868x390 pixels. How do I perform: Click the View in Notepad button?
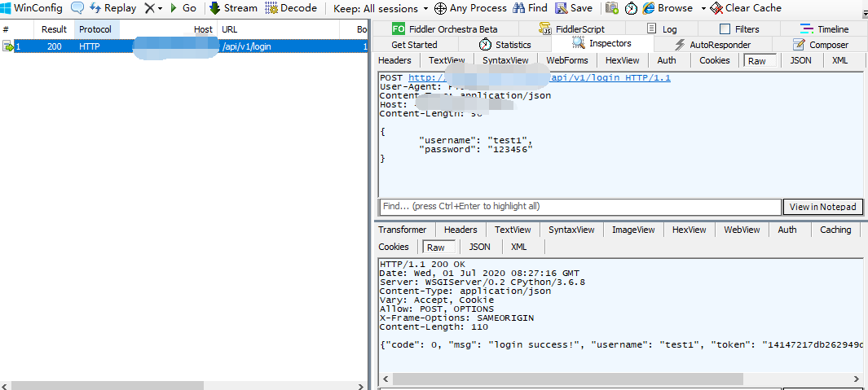(822, 207)
